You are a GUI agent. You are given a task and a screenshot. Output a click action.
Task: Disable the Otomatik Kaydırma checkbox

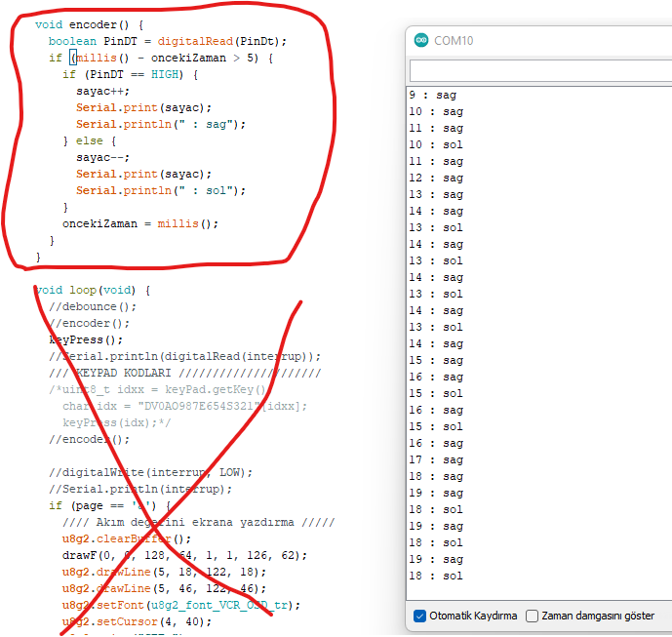coord(420,616)
